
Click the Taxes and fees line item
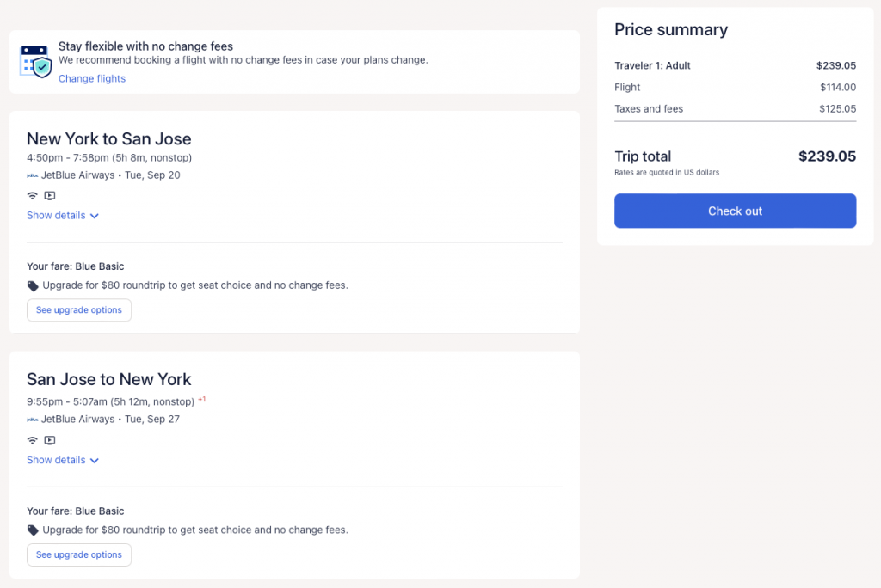(x=649, y=109)
